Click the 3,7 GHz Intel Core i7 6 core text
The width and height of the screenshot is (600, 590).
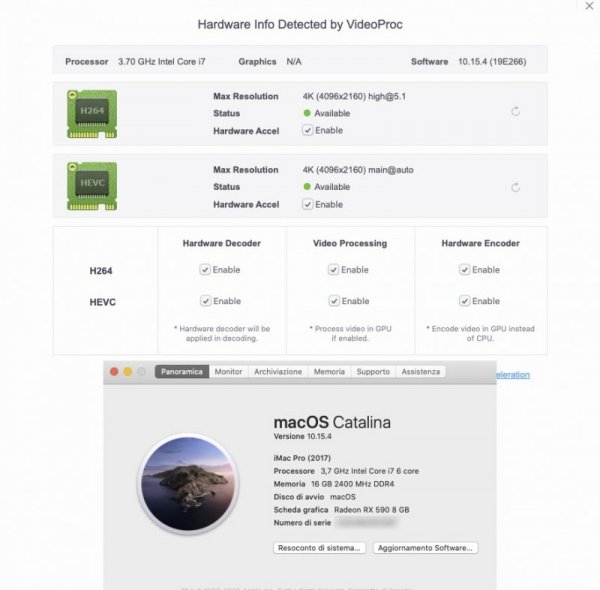tap(370, 471)
